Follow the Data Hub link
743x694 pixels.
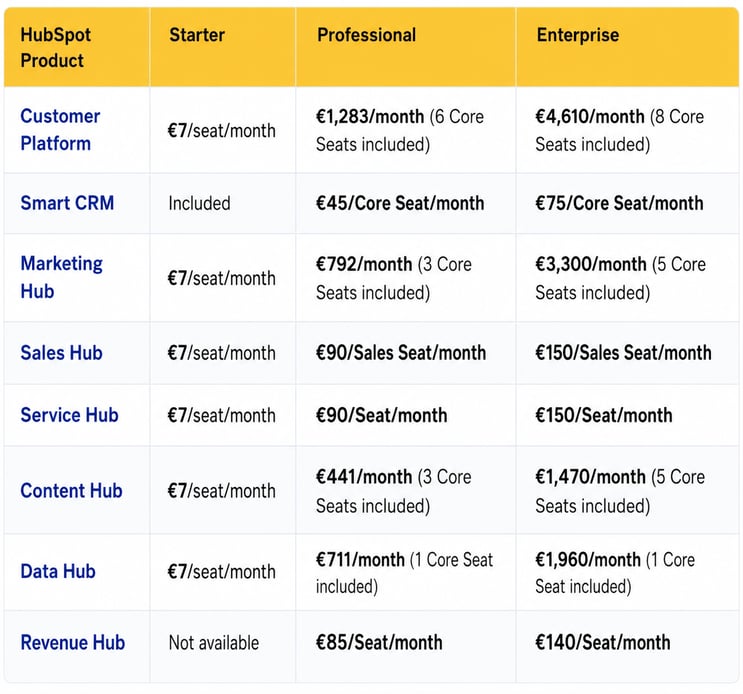(58, 571)
